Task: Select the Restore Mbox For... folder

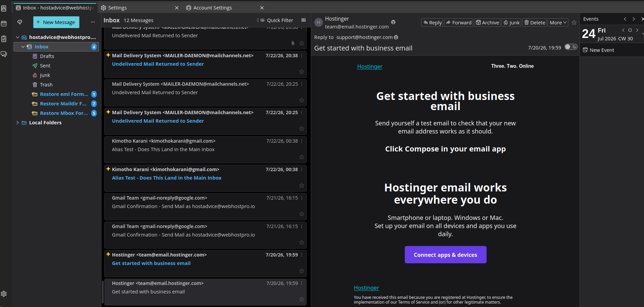Action: point(64,113)
